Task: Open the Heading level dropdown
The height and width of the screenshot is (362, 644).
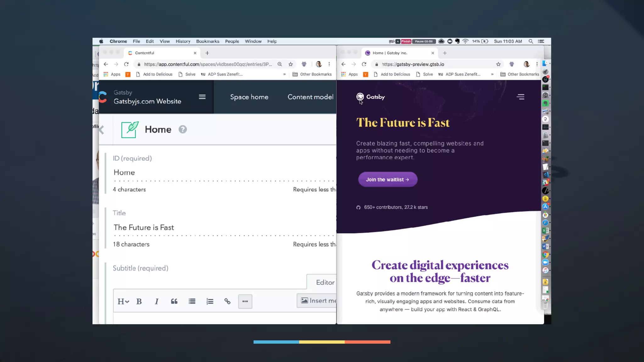Action: click(123, 301)
